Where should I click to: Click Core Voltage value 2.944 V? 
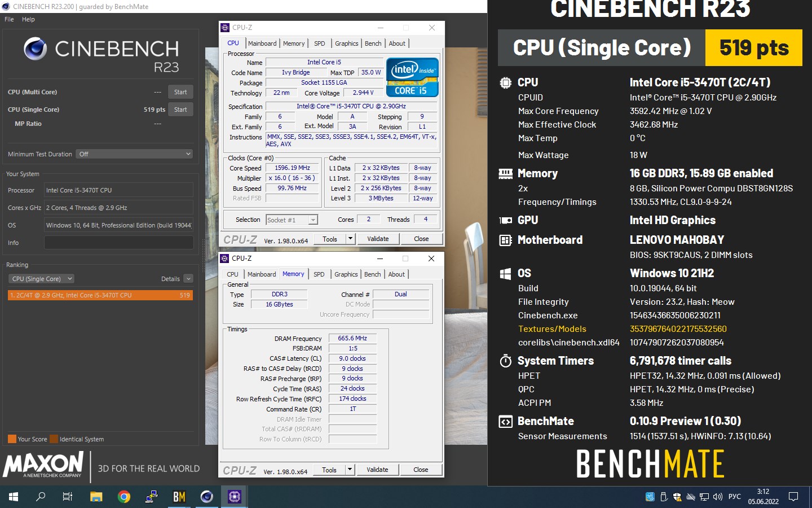pos(363,93)
